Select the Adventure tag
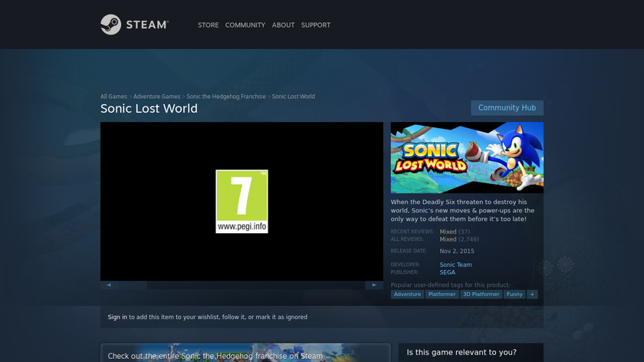This screenshot has height=362, width=644. [407, 295]
